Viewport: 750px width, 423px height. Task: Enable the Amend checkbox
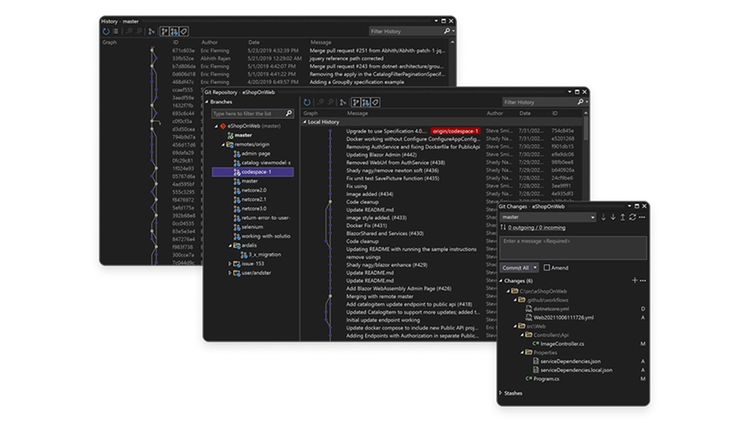pyautogui.click(x=547, y=268)
